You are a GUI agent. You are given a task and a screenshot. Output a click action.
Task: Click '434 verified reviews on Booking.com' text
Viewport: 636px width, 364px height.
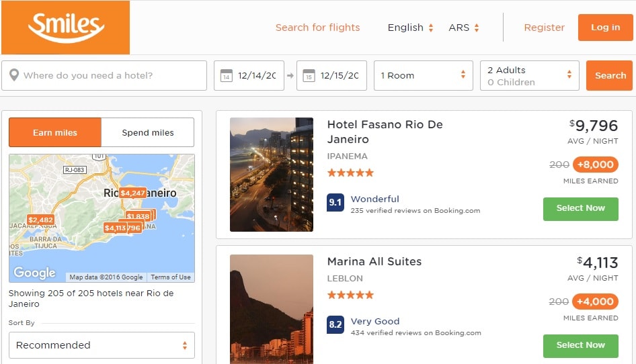[x=415, y=333]
